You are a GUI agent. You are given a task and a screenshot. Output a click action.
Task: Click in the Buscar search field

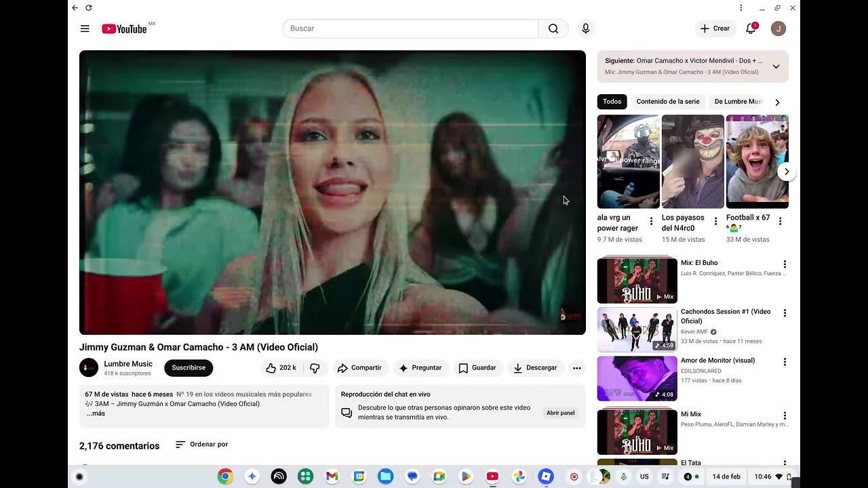[410, 28]
